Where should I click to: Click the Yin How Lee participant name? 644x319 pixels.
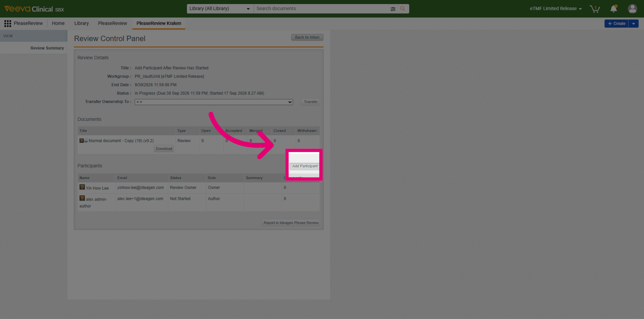tap(97, 188)
